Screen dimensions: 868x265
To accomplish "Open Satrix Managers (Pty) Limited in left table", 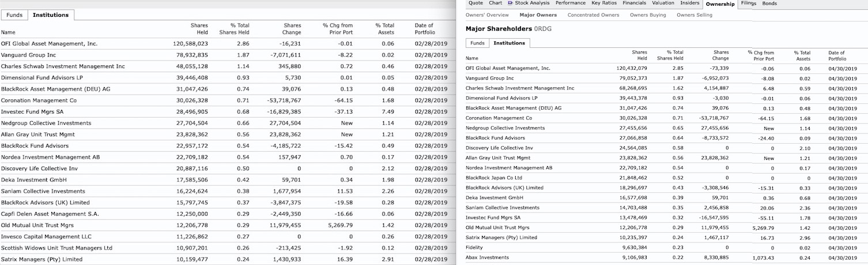I will coord(41,259).
